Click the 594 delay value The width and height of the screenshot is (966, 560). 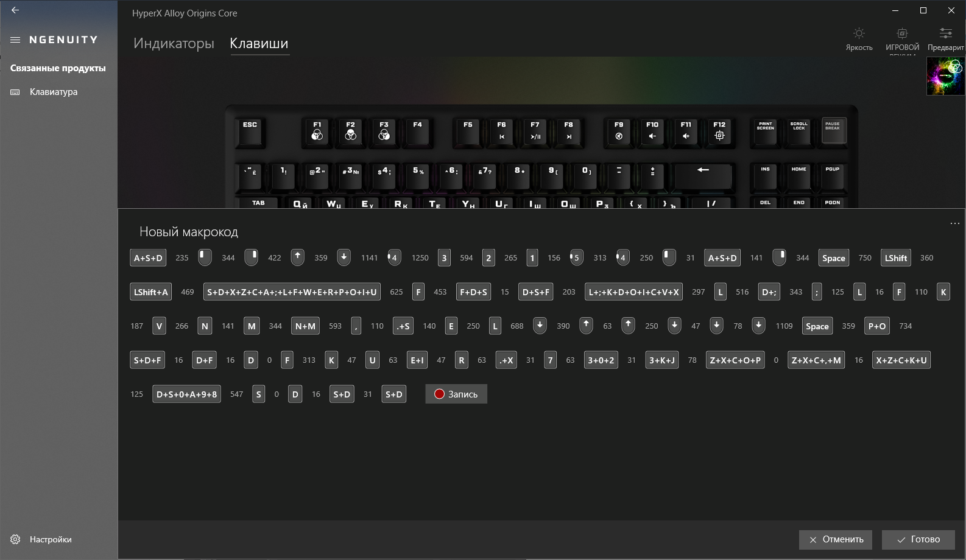pyautogui.click(x=467, y=257)
